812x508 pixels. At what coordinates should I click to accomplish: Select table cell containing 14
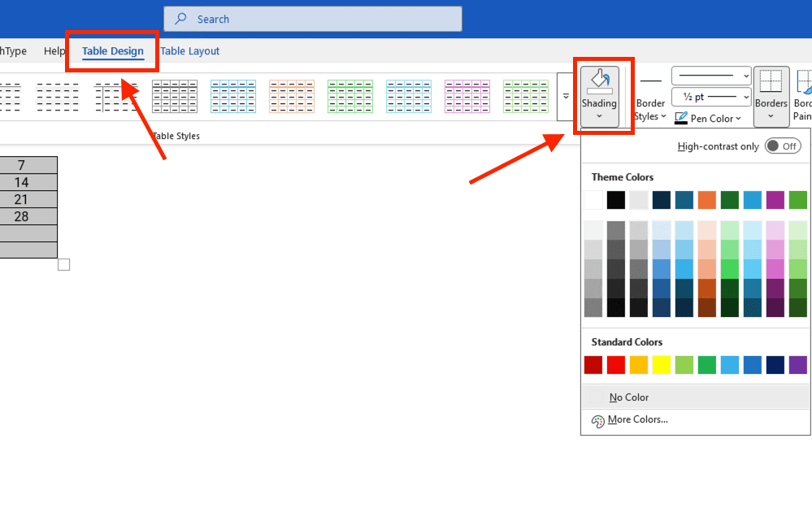(x=28, y=182)
